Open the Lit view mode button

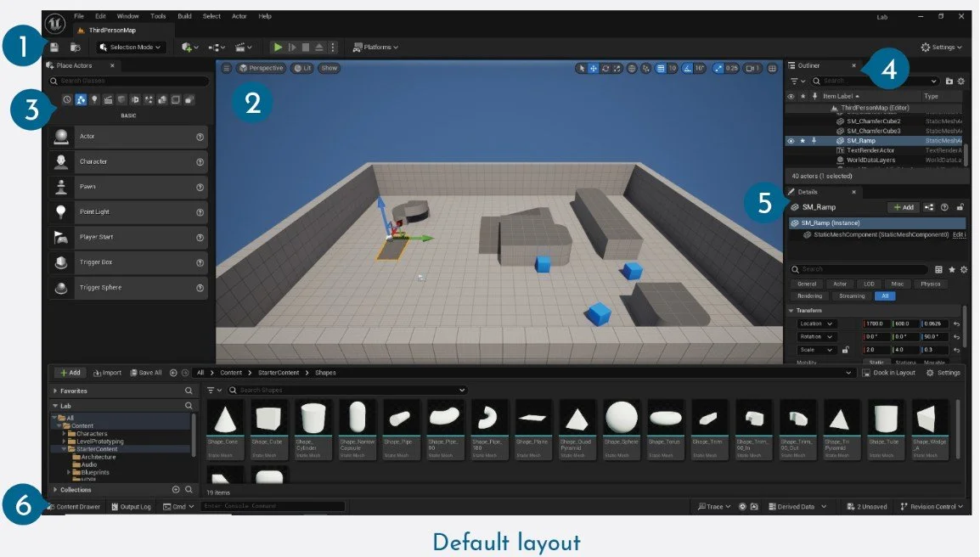[x=302, y=68]
